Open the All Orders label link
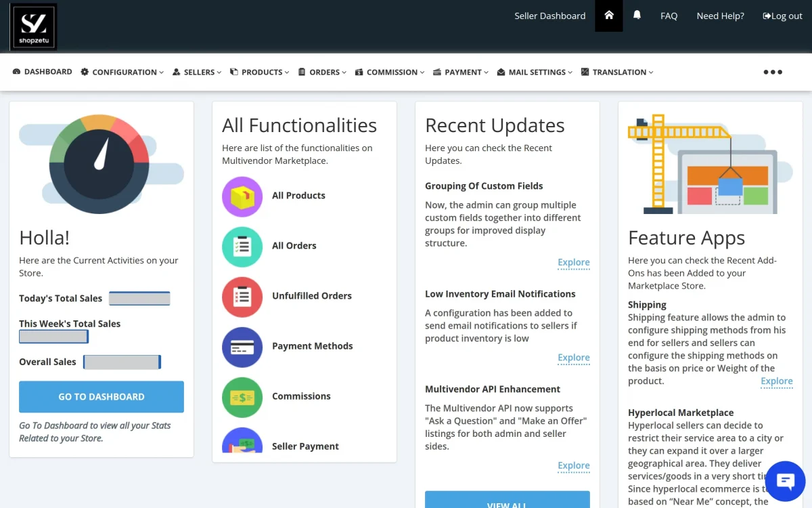The width and height of the screenshot is (812, 508). click(294, 246)
